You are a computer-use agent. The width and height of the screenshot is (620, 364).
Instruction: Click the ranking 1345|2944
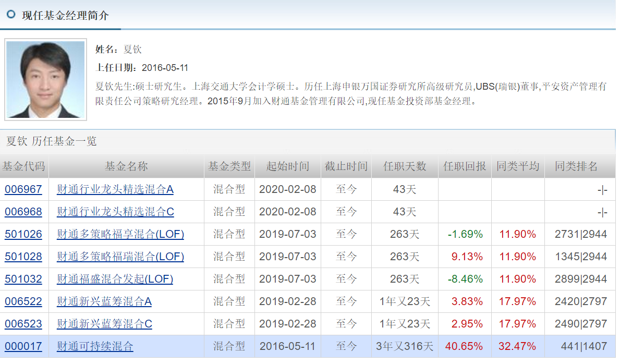[x=581, y=257]
